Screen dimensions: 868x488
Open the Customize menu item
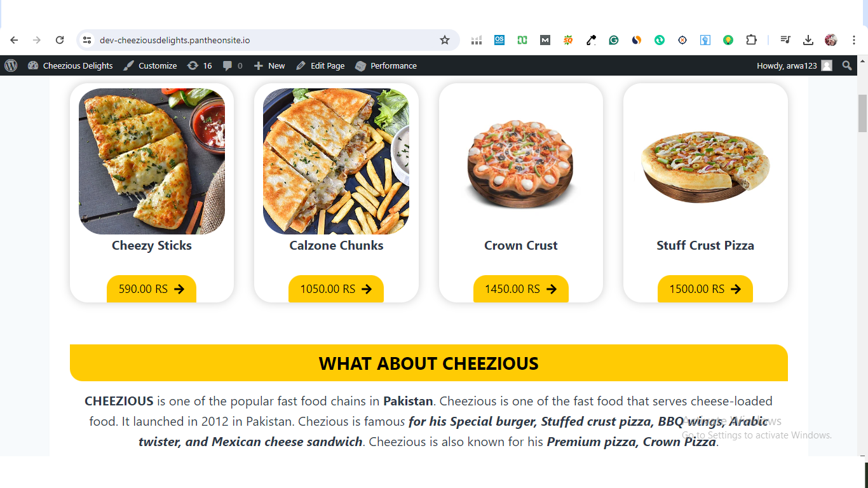[150, 65]
